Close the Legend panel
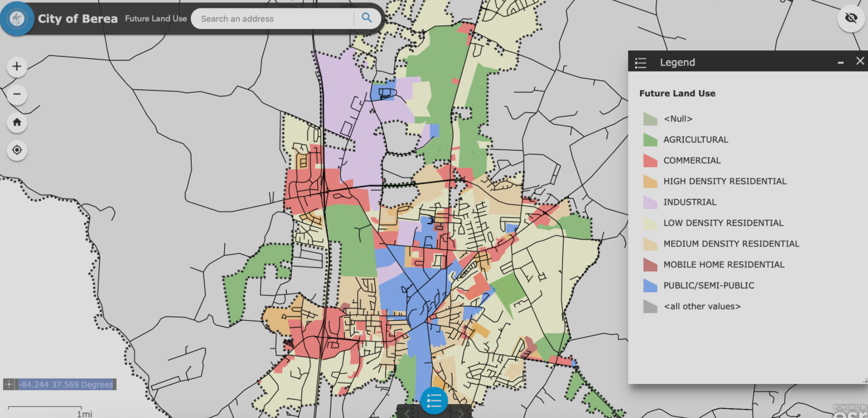868x418 pixels. (x=859, y=61)
